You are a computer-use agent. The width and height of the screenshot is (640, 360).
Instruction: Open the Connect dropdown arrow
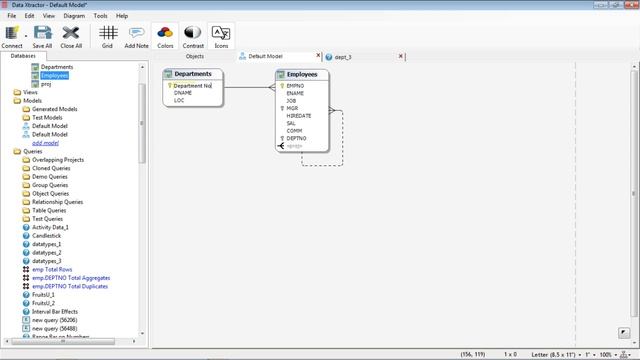click(x=26, y=37)
